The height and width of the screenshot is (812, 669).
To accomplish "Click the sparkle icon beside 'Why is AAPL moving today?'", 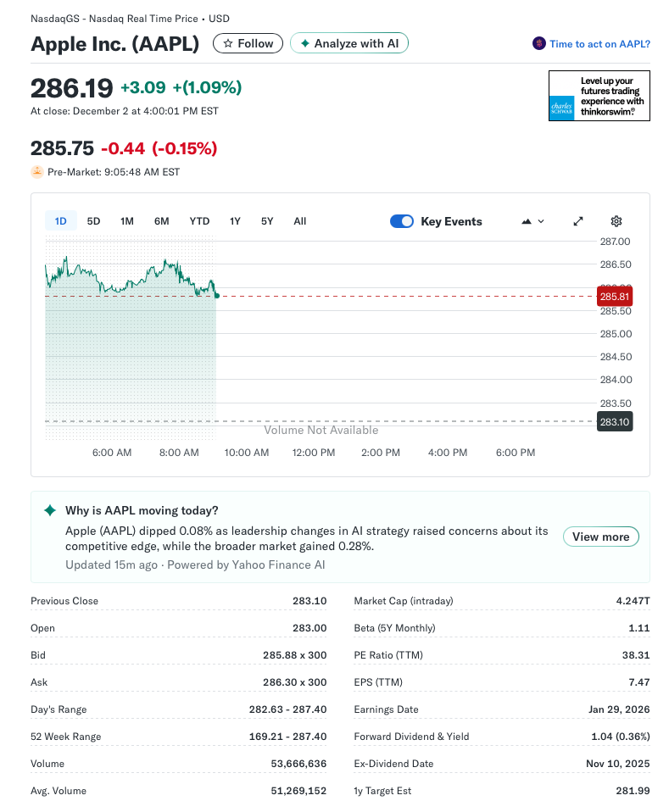I will click(x=50, y=510).
